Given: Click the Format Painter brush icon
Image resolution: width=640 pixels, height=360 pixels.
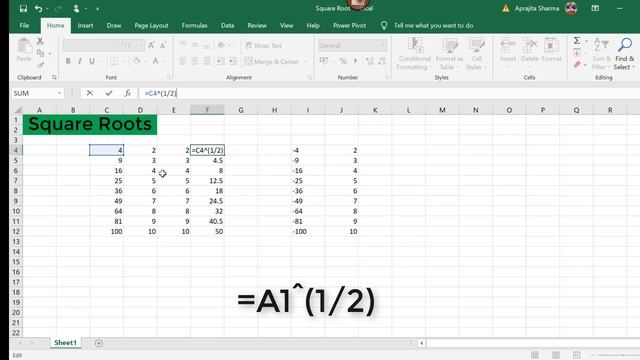Looking at the screenshot, I should pyautogui.click(x=40, y=65).
